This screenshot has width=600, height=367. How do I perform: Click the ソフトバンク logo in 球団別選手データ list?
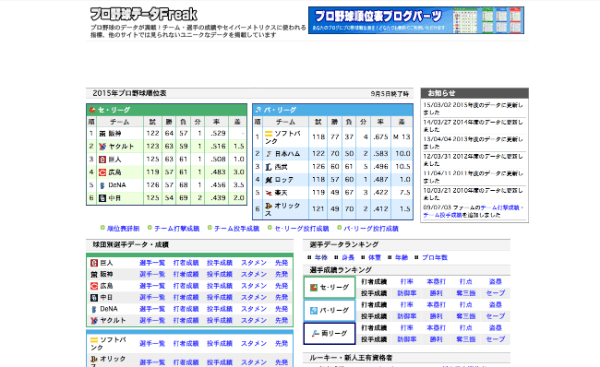click(x=94, y=340)
